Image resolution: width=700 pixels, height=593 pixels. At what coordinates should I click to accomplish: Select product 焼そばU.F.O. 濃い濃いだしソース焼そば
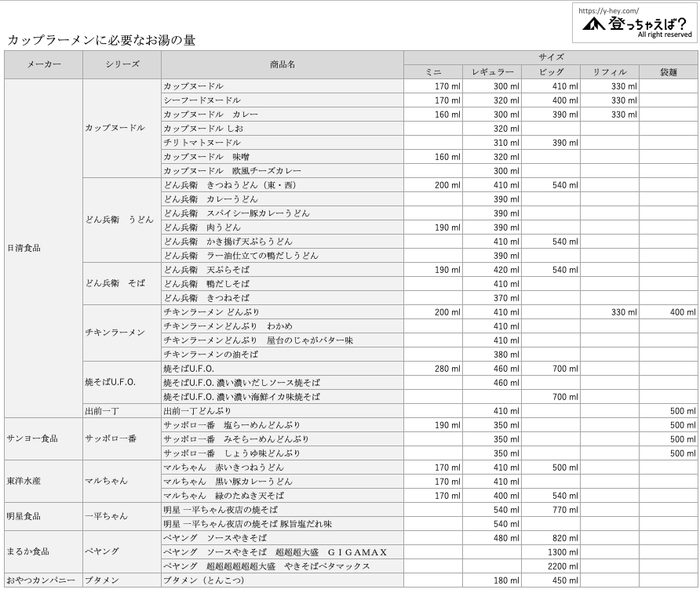[x=283, y=383]
